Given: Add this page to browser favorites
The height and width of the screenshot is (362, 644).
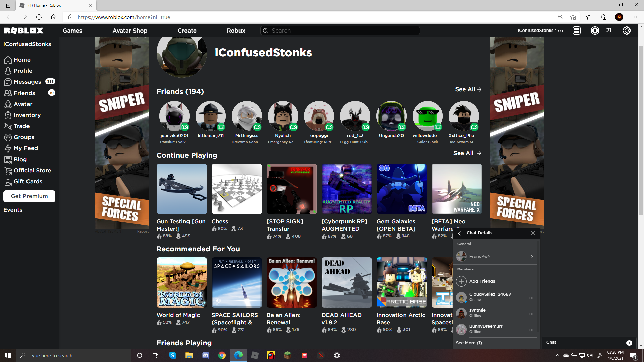Looking at the screenshot, I should [573, 17].
